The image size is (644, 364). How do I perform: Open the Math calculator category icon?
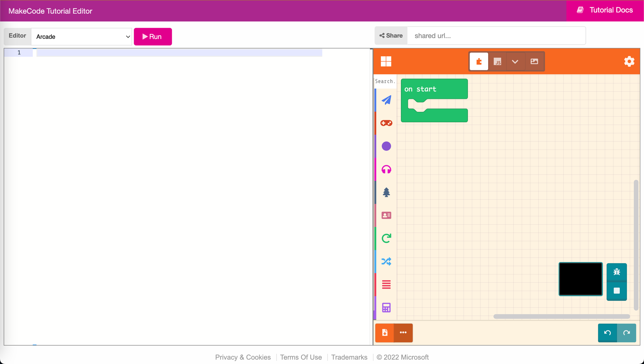click(386, 308)
